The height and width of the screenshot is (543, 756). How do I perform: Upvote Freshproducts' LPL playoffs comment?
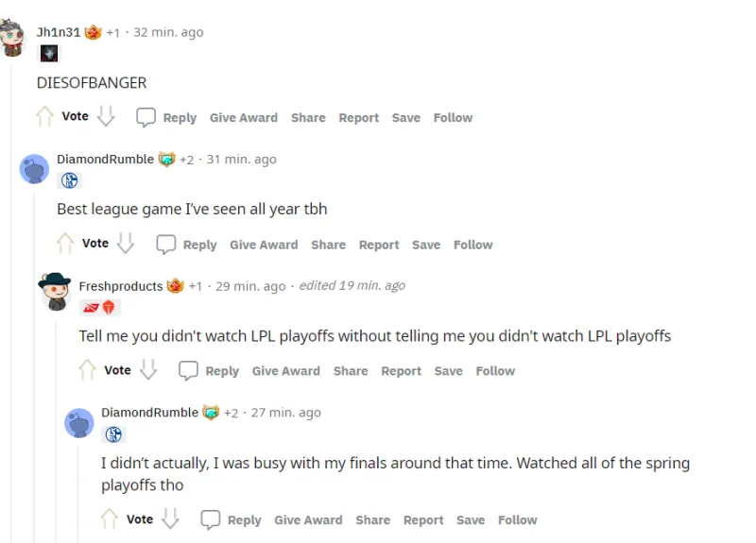[87, 370]
